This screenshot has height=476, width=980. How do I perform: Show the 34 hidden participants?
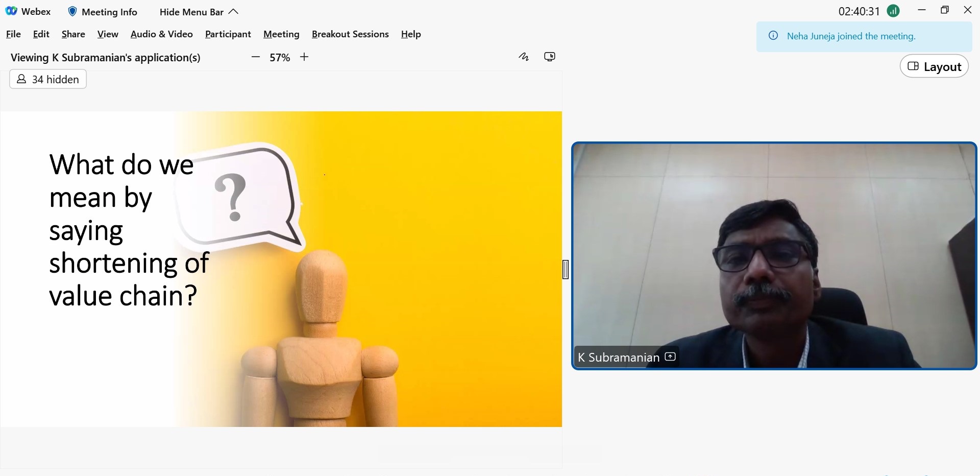(x=48, y=79)
